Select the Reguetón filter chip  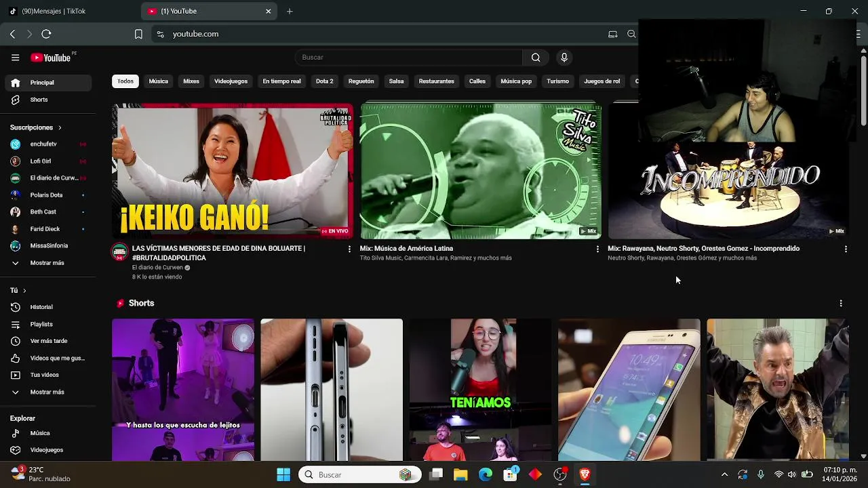point(361,81)
